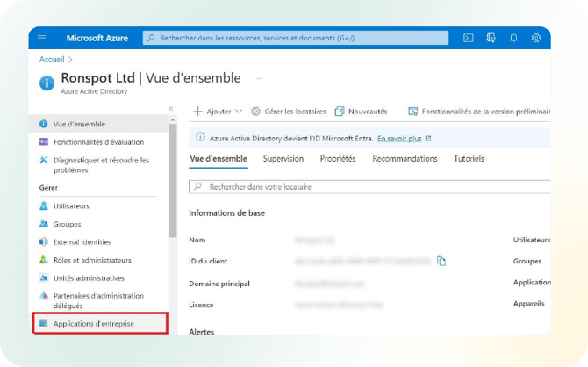The height and width of the screenshot is (367, 588).
Task: Show notifications bell
Action: [x=513, y=38]
